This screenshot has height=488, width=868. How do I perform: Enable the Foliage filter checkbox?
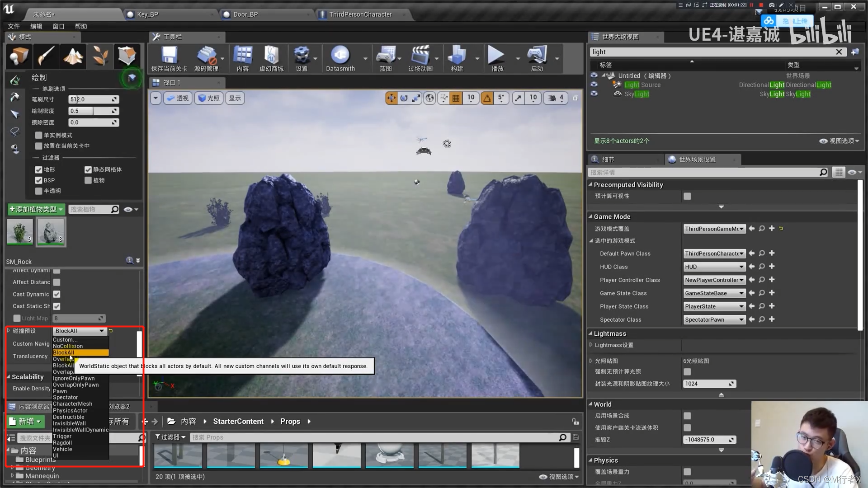coord(88,181)
